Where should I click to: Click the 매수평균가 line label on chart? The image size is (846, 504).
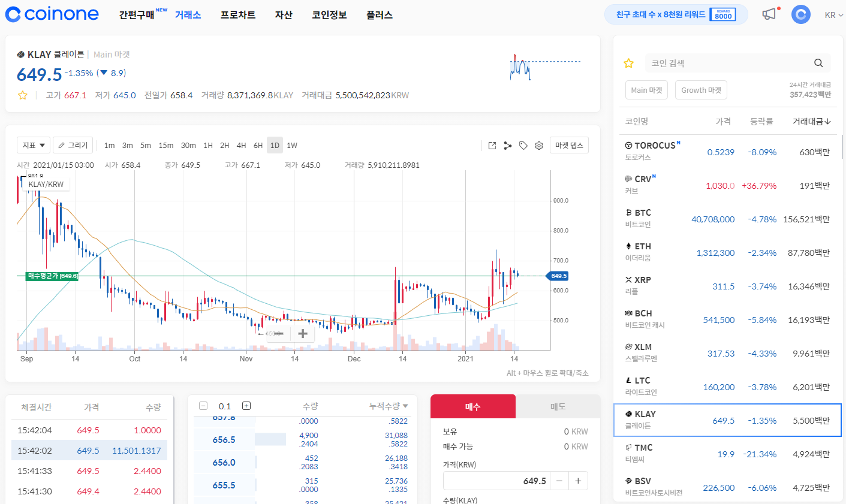52,276
